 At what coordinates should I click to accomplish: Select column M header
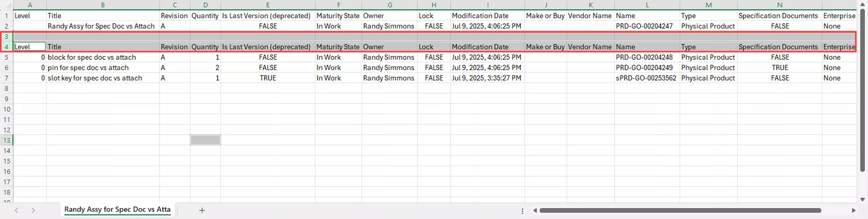click(x=709, y=5)
